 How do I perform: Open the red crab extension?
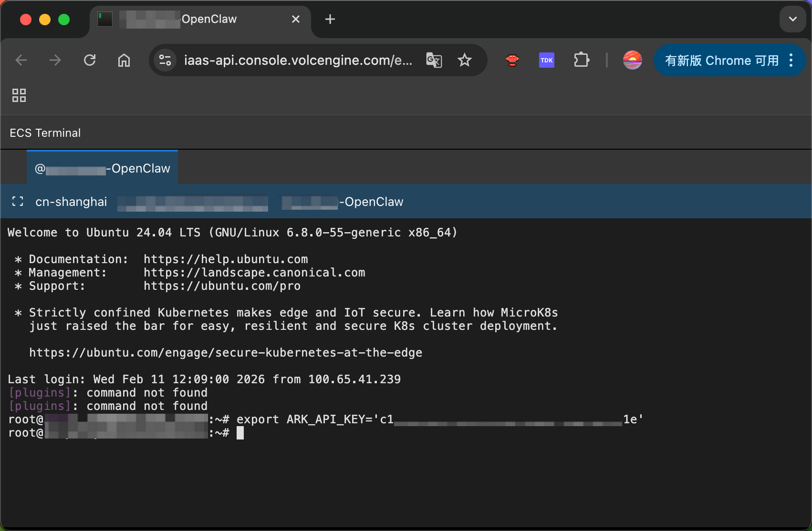(512, 60)
